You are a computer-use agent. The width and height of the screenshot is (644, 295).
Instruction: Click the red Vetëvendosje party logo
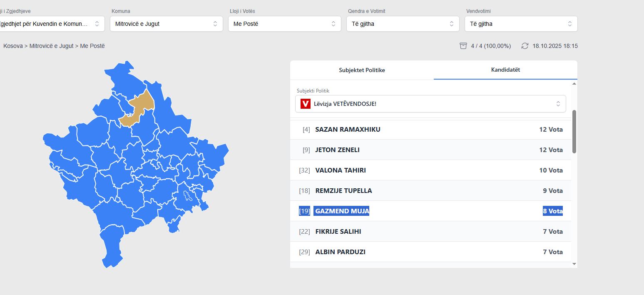click(306, 104)
